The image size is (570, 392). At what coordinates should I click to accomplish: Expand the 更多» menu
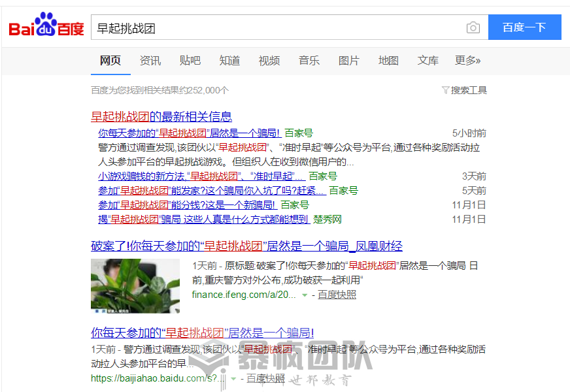click(x=467, y=61)
